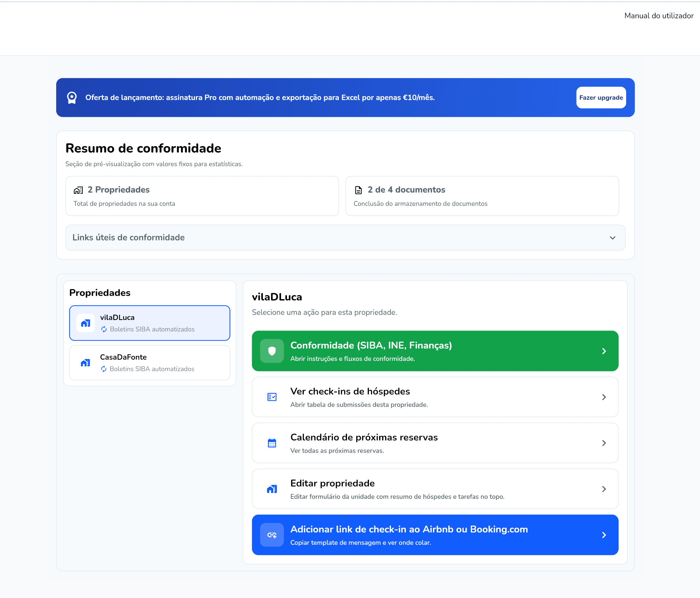Click the vilaDLuca property house icon
This screenshot has width=700, height=598.
click(86, 323)
